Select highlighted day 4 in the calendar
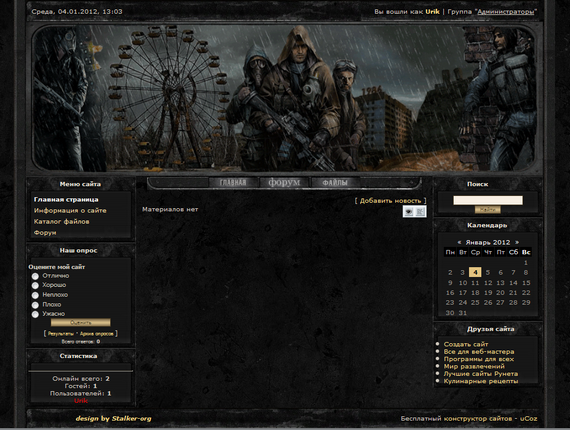 pyautogui.click(x=475, y=272)
